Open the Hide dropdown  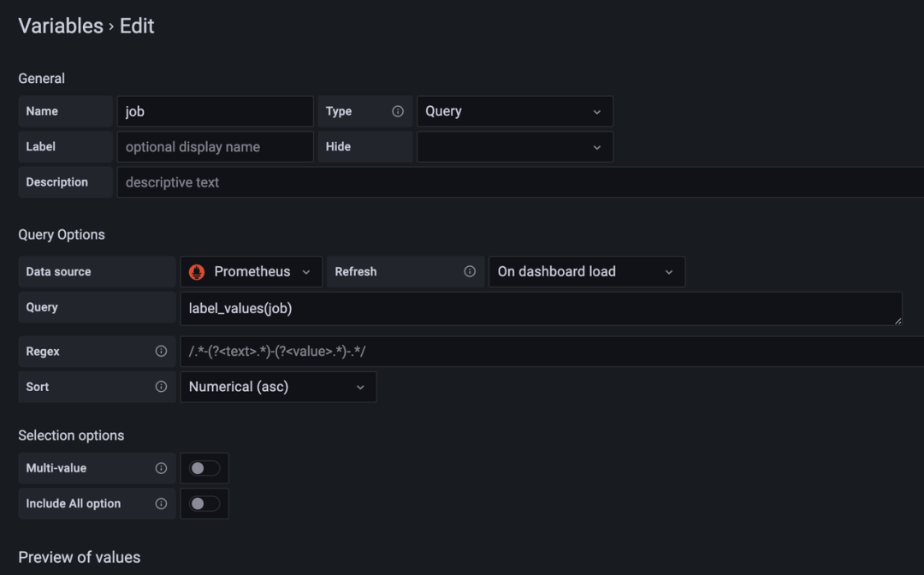(513, 146)
